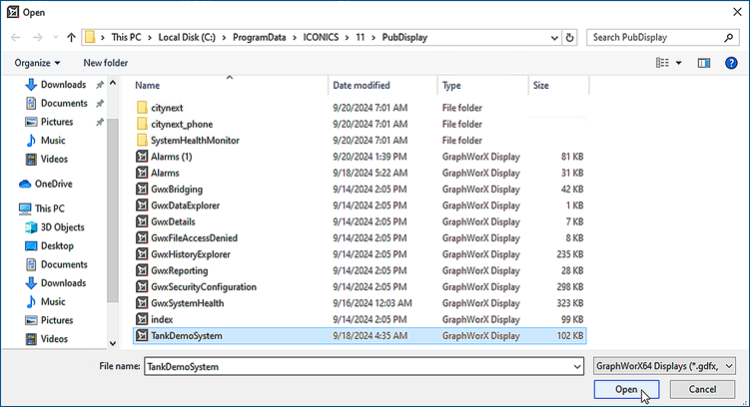The image size is (750, 407).
Task: Open the citynext folder
Action: (x=167, y=107)
